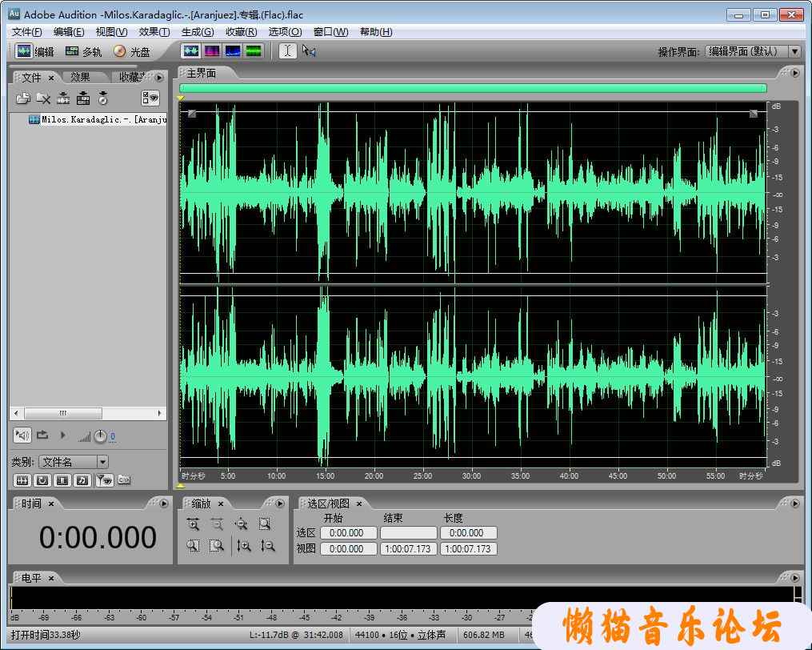Open the 效果(T) menu

(154, 32)
